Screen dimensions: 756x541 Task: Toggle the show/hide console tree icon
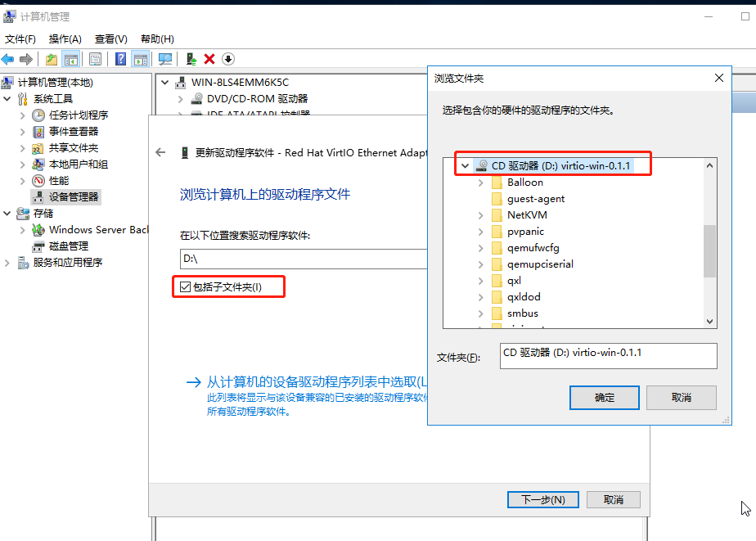click(x=71, y=59)
